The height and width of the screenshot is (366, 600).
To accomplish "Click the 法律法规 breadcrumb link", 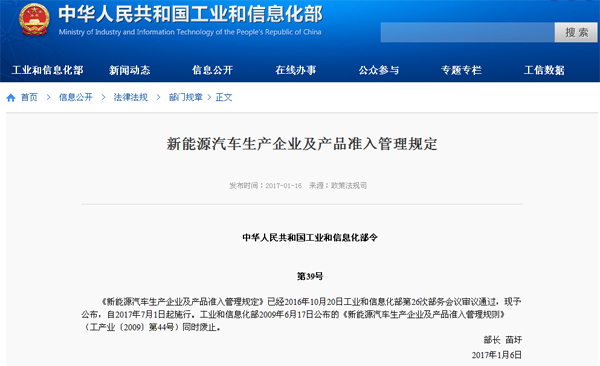I will tap(130, 97).
